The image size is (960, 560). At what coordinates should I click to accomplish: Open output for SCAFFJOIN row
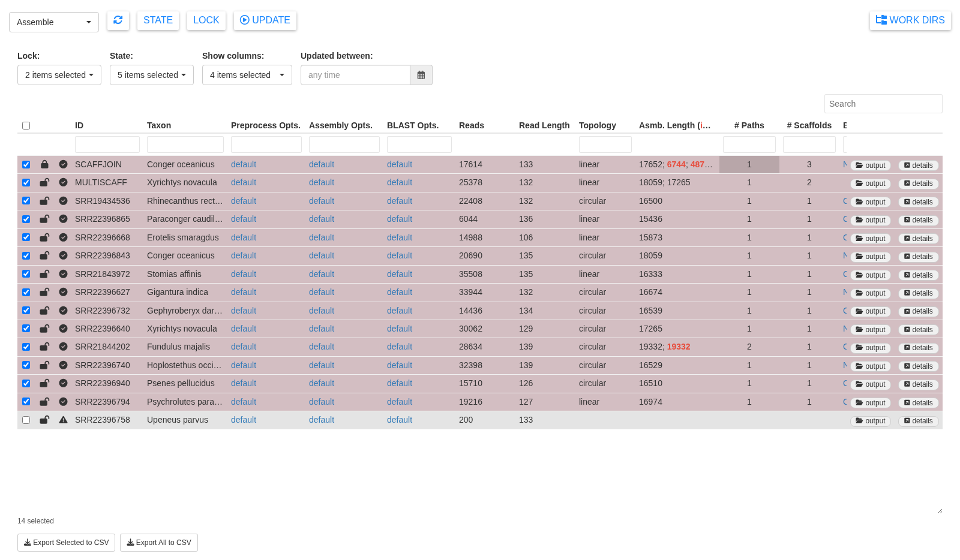(x=871, y=165)
